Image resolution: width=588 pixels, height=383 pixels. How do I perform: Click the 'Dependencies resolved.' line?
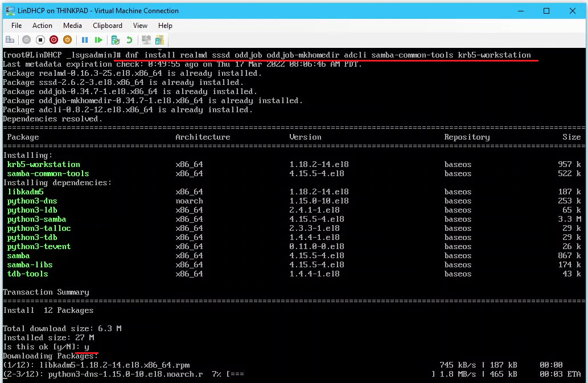tap(52, 119)
